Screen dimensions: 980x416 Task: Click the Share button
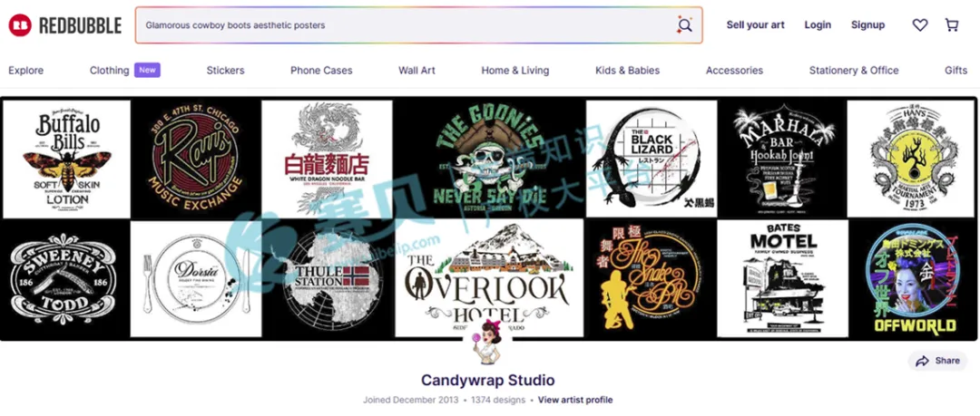937,361
